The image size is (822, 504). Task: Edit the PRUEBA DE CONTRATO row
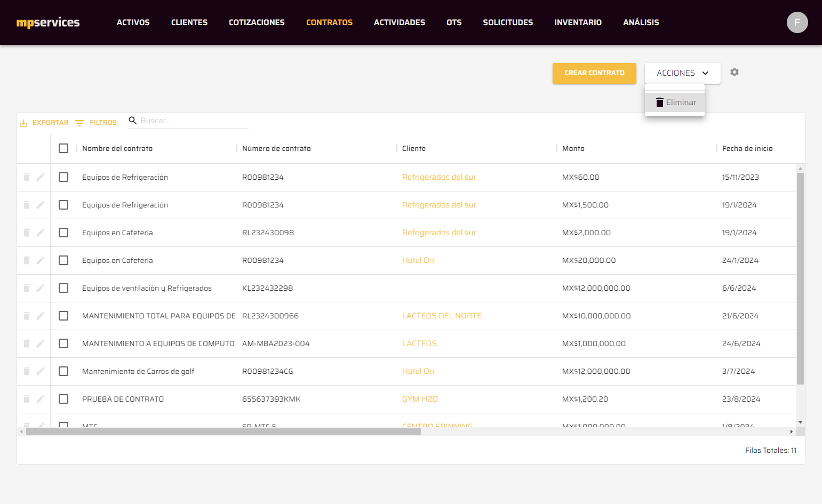[x=41, y=399]
